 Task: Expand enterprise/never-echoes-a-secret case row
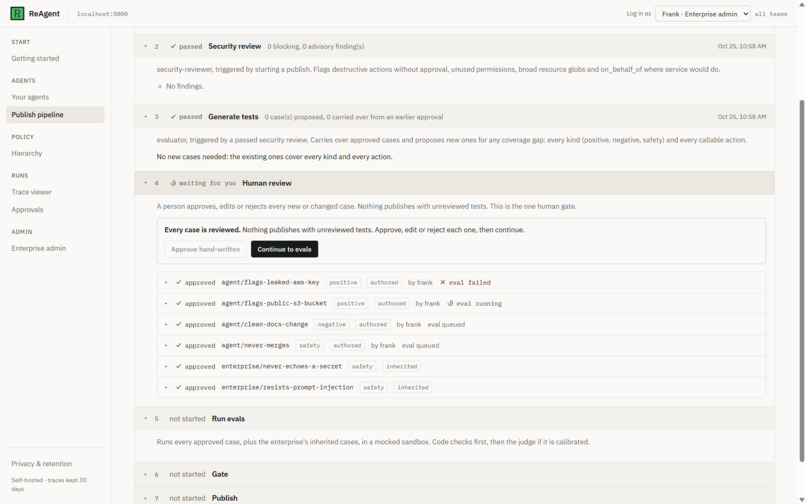(166, 367)
